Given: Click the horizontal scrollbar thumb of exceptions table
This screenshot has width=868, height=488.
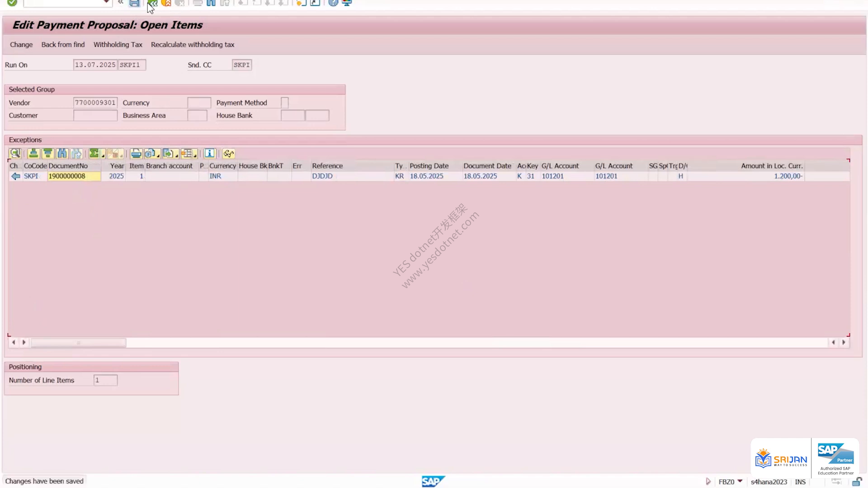Looking at the screenshot, I should pos(78,343).
